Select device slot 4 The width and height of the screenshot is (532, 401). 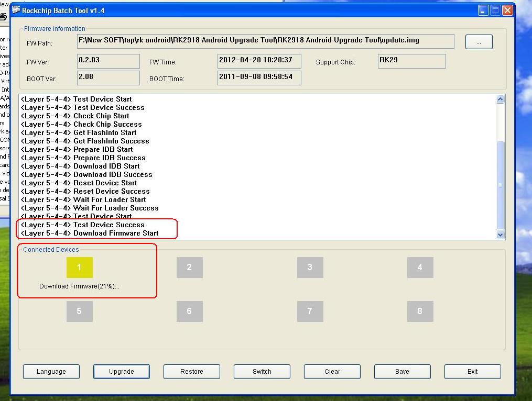420,267
